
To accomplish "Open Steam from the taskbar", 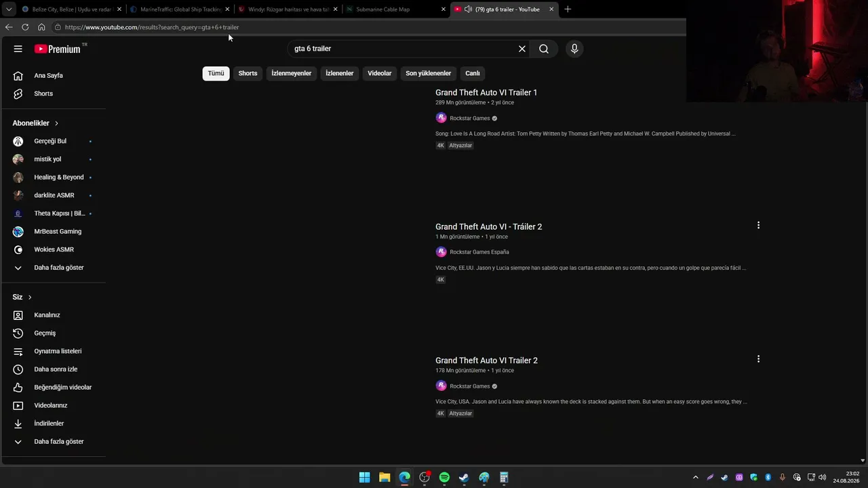I will tap(464, 477).
